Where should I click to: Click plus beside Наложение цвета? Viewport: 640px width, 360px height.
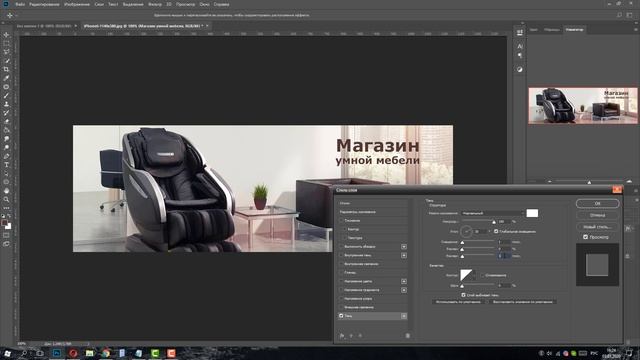point(404,281)
